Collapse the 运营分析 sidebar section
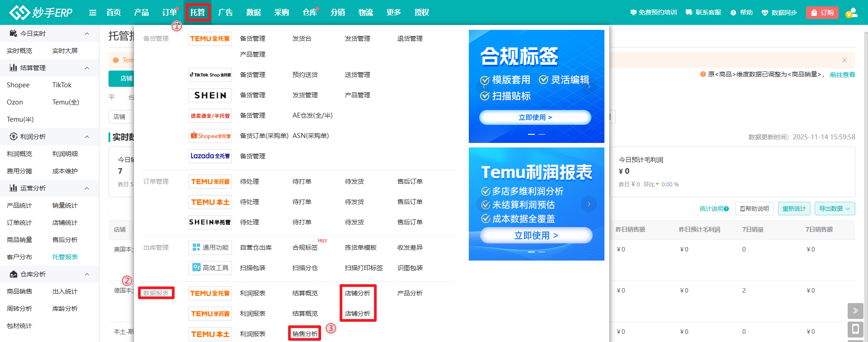 click(87, 188)
